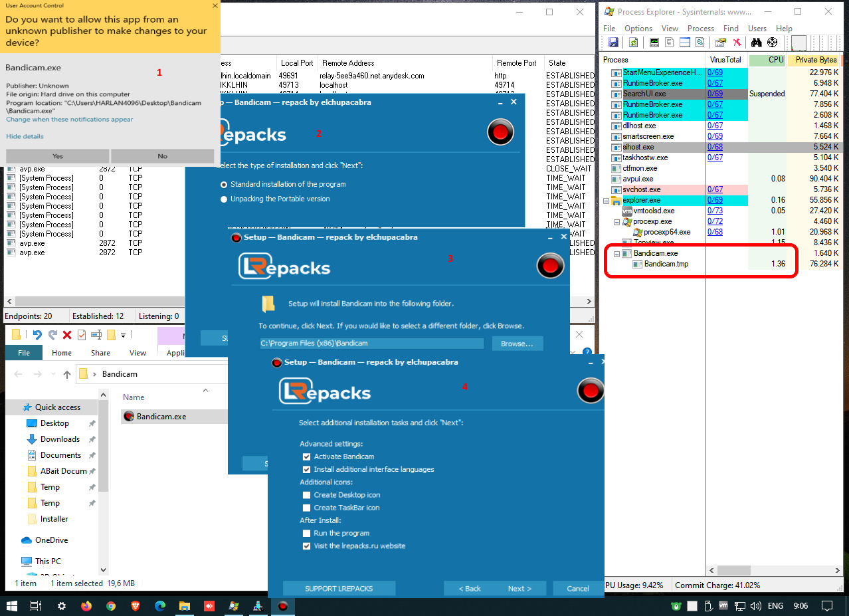Switch to the Share ribbon tab

[x=101, y=353]
